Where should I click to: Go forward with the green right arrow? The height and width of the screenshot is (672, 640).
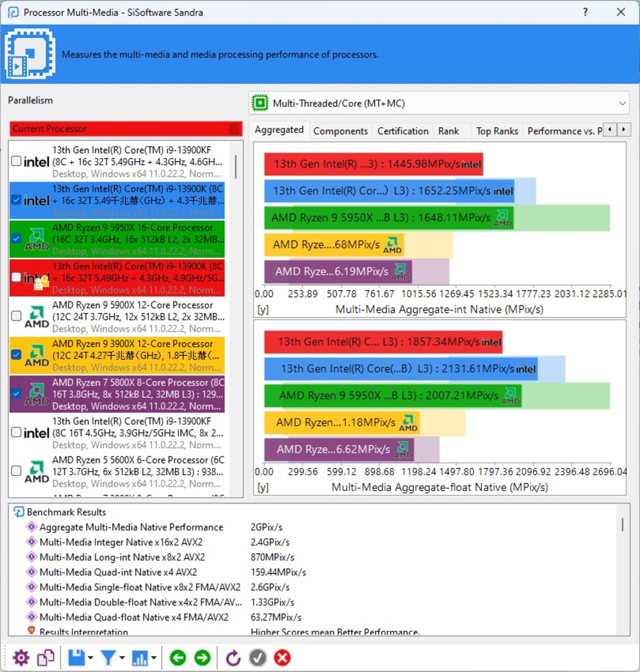tap(202, 658)
